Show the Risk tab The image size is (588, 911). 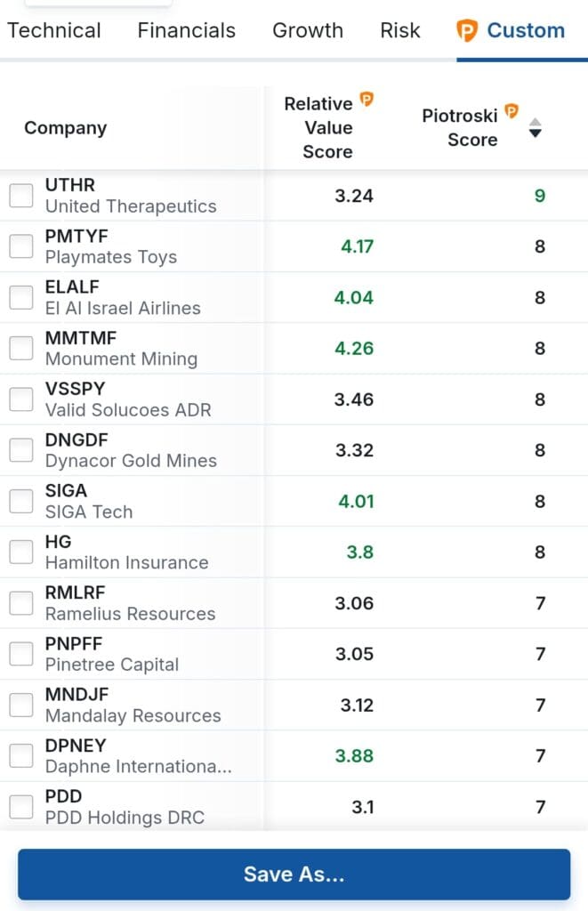coord(400,30)
